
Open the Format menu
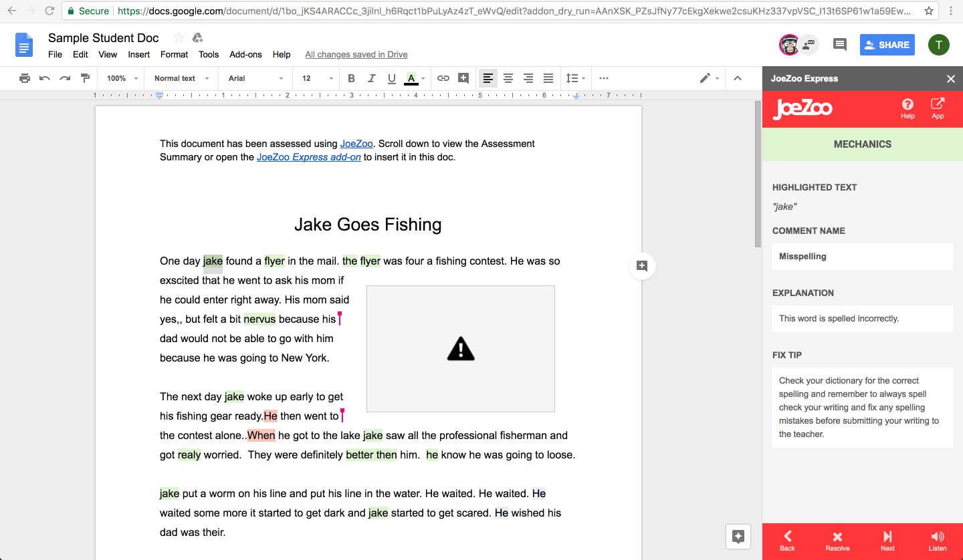[175, 55]
